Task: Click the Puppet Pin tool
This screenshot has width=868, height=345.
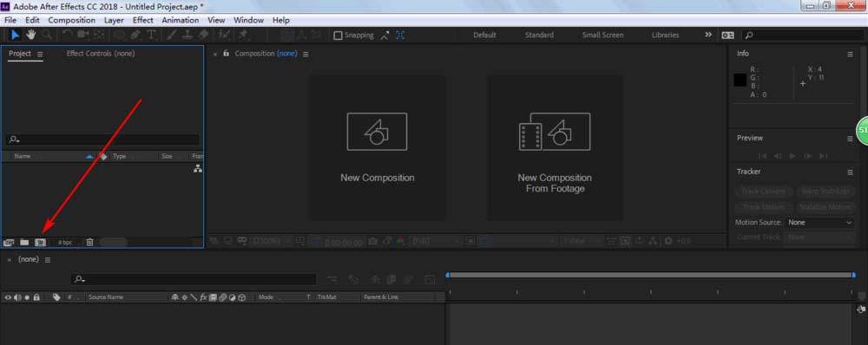Action: point(243,35)
